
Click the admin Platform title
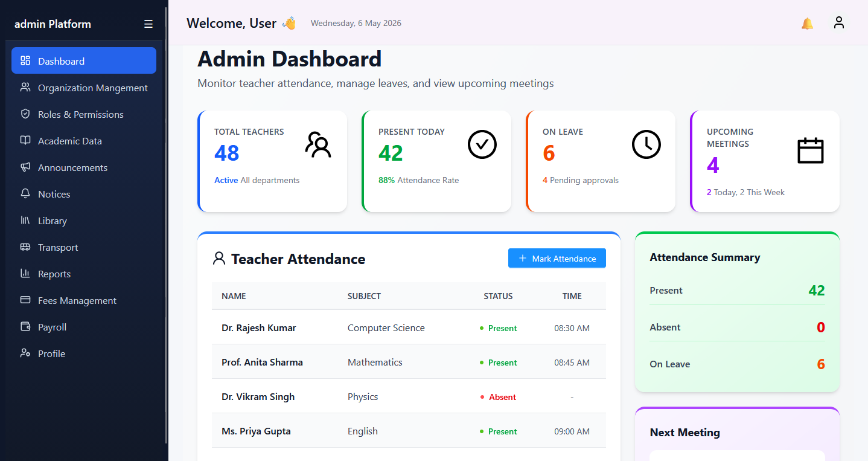click(53, 24)
